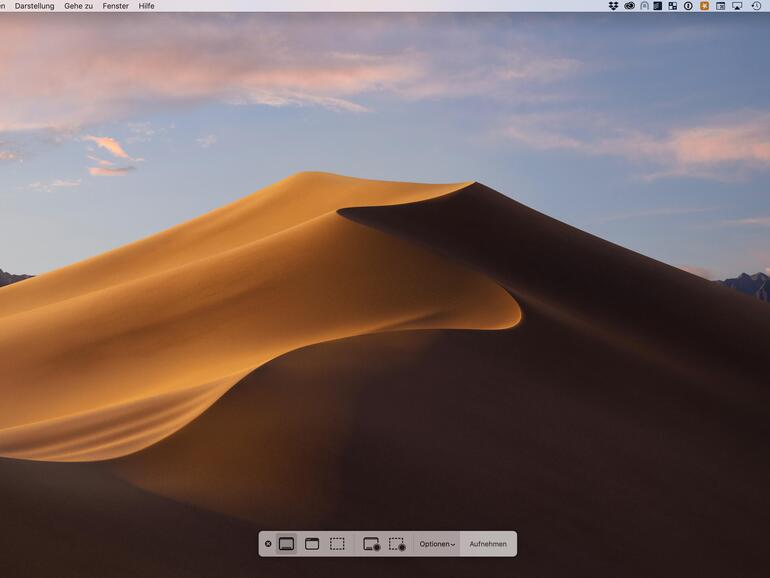The height and width of the screenshot is (578, 770).
Task: Open the Creative Cloud menu bar icon
Action: (x=629, y=6)
